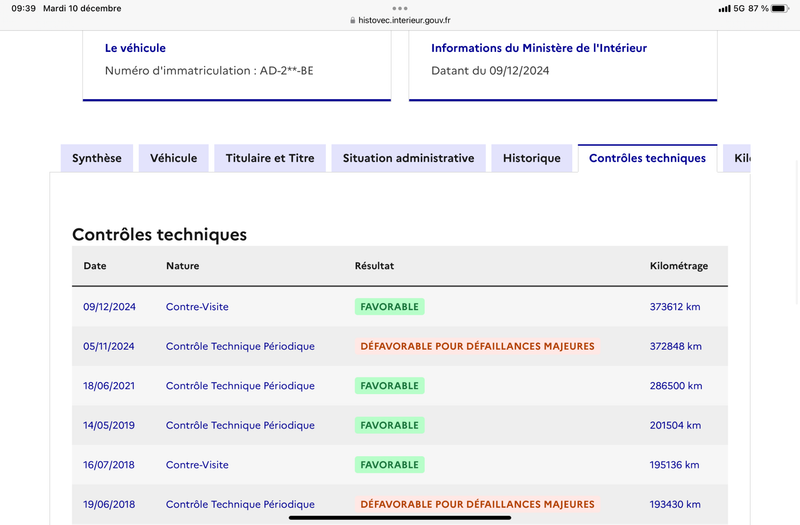This screenshot has height=525, width=800.
Task: Click the Le véhicule card title
Action: point(135,48)
